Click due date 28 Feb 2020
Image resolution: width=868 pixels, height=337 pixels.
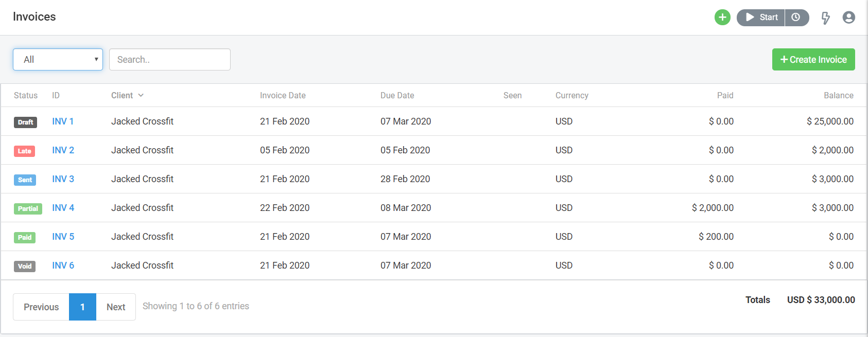click(405, 179)
